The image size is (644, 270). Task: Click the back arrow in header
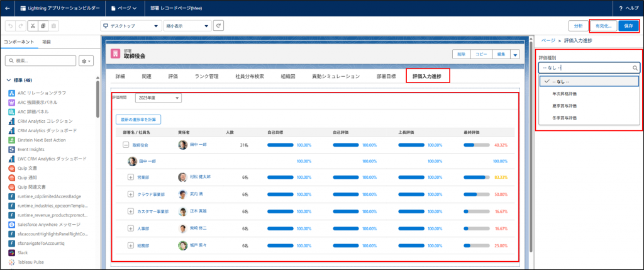click(8, 8)
